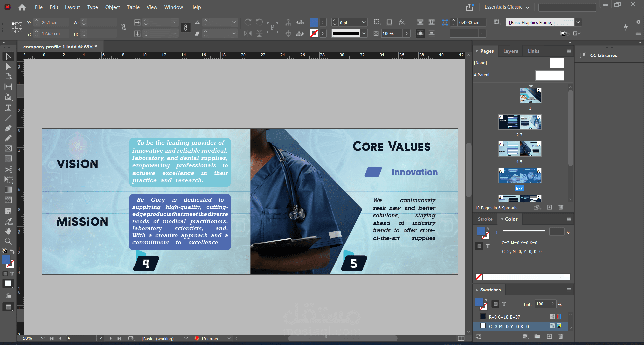Viewport: 644px width, 345px height.
Task: Activate the Scissors tool
Action: (8, 169)
